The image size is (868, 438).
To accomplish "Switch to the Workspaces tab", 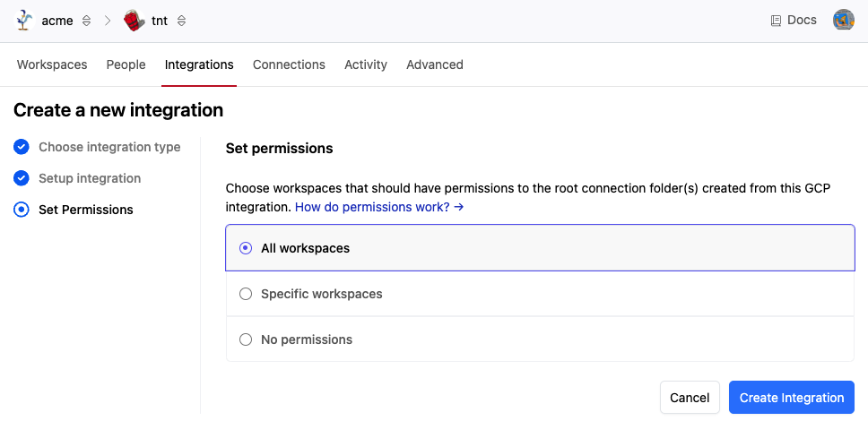I will click(x=52, y=64).
